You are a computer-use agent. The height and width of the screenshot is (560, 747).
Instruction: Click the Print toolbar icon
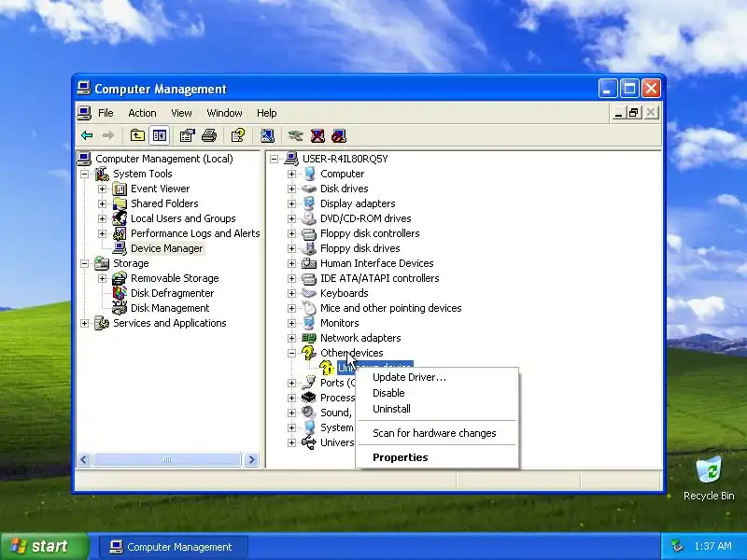click(209, 135)
